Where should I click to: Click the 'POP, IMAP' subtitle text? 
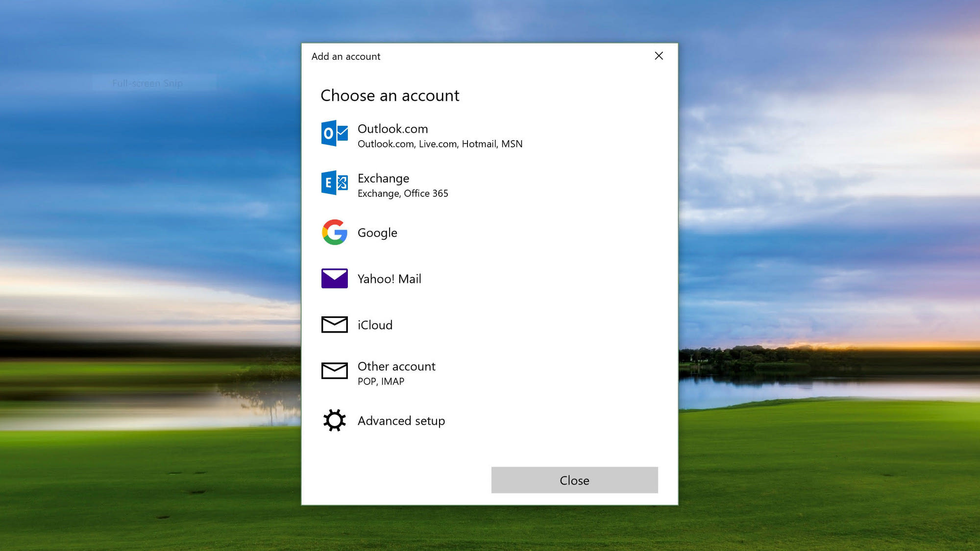tap(381, 382)
